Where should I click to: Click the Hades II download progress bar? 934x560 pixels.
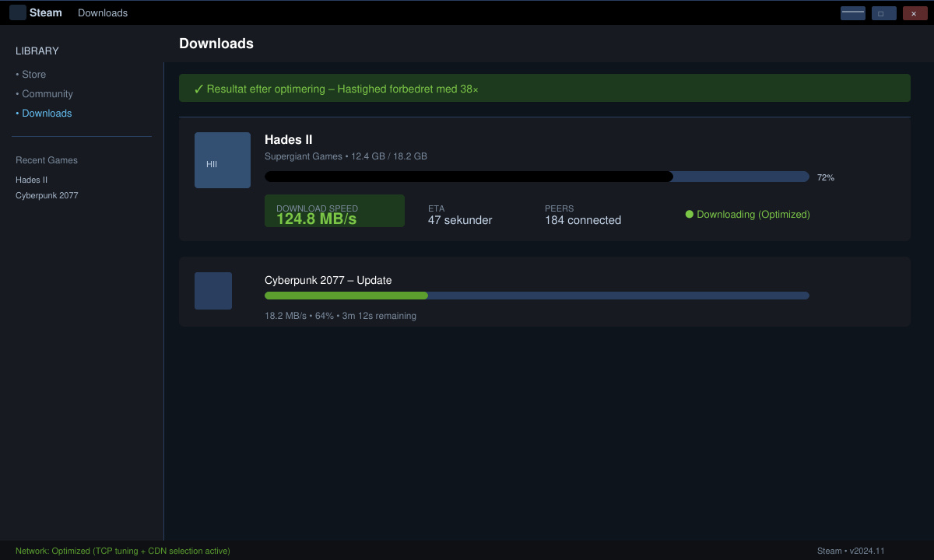coord(537,177)
